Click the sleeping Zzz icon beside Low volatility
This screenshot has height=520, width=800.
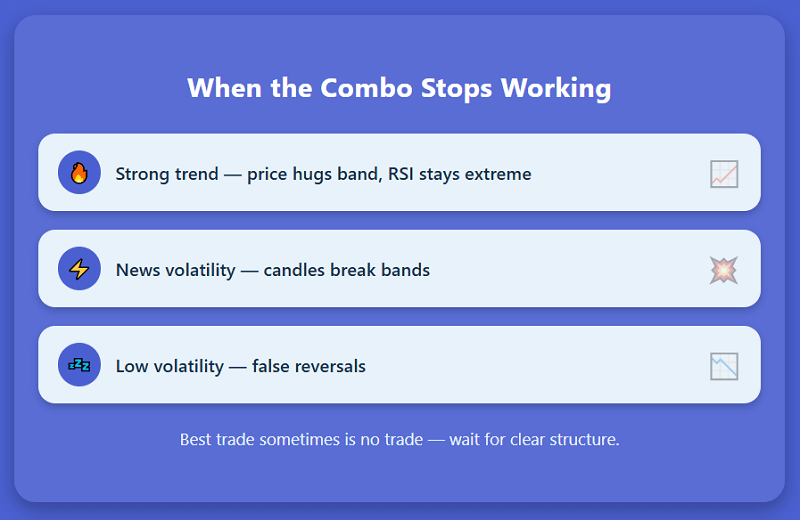pyautogui.click(x=79, y=365)
